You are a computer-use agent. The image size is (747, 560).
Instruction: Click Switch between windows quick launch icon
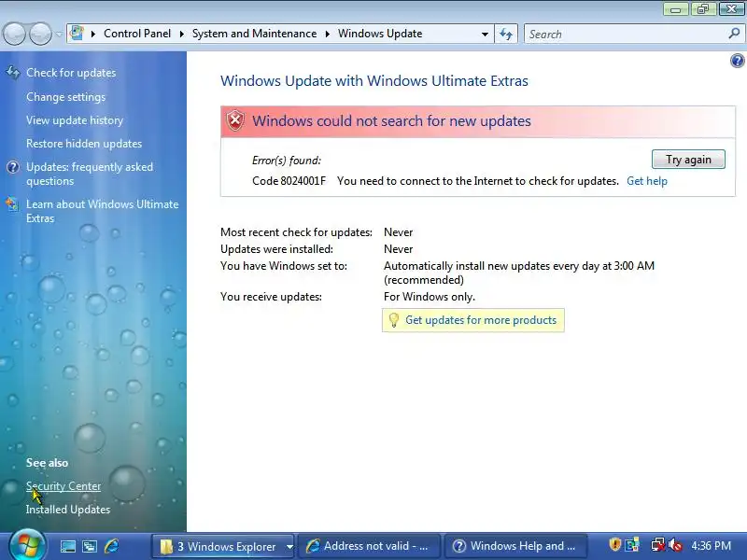(90, 546)
